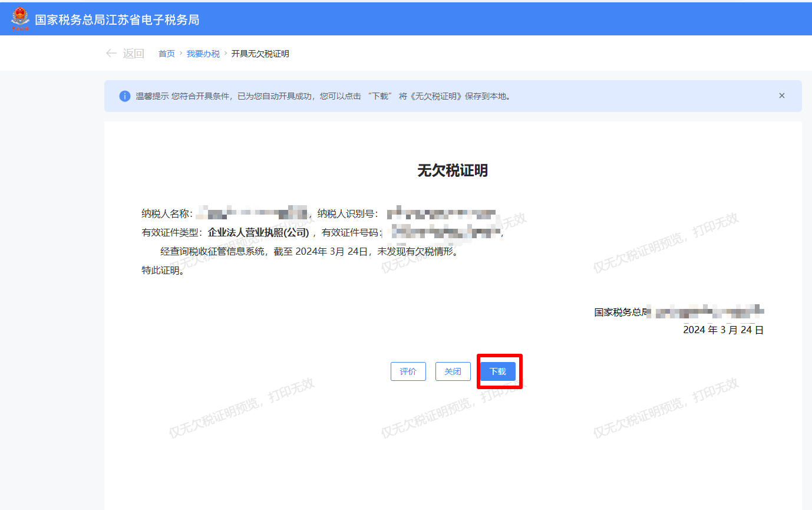This screenshot has height=510, width=812.
Task: Go to 首页 via the breadcrumb
Action: [x=167, y=54]
